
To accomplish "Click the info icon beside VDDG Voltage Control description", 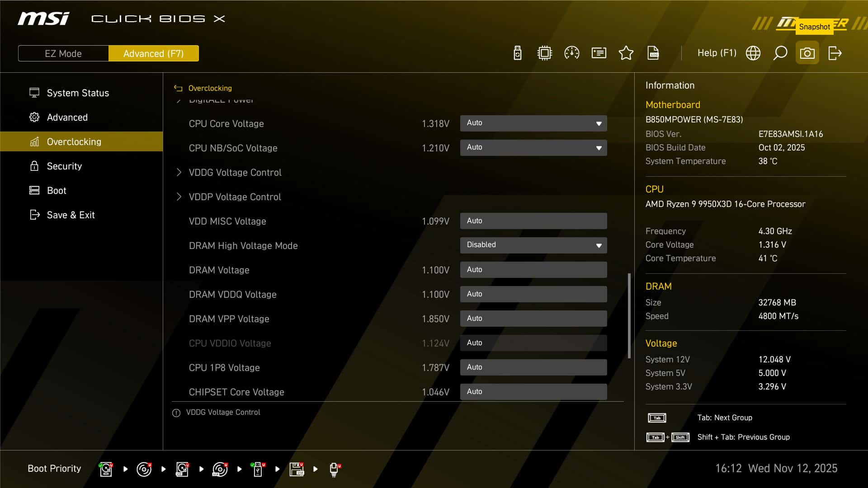I will click(176, 413).
